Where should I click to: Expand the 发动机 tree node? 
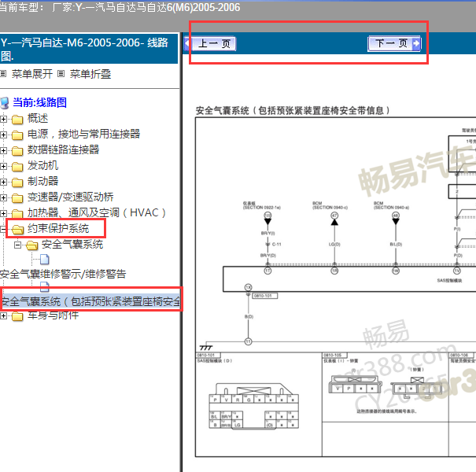click(x=3, y=167)
